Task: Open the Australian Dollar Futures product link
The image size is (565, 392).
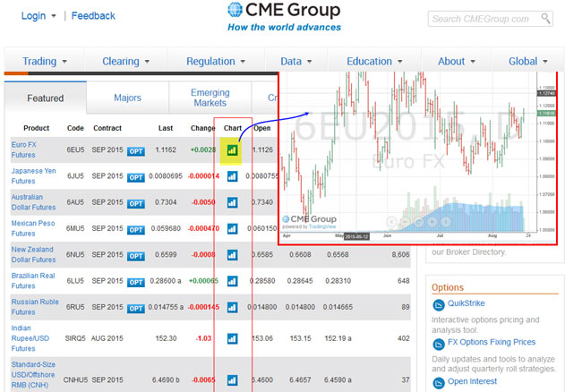Action: [33, 202]
